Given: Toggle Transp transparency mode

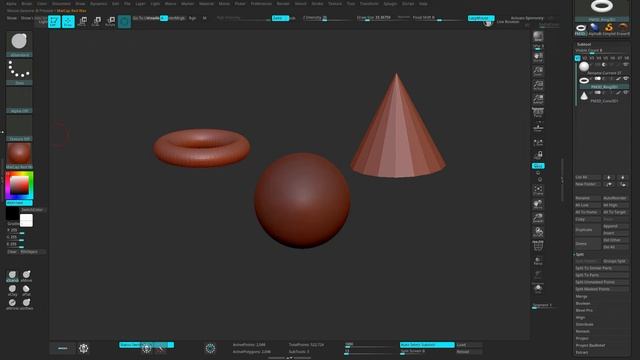Looking at the screenshot, I should [538, 260].
